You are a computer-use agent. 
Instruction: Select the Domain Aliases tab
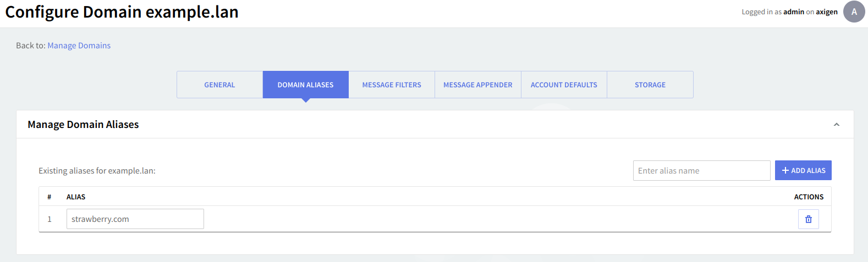tap(305, 85)
